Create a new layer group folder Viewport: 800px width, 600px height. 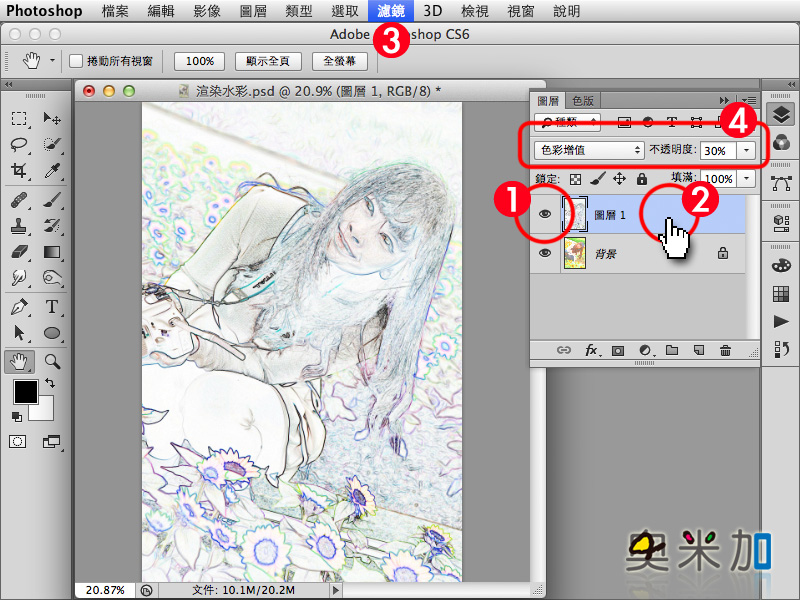click(x=672, y=351)
